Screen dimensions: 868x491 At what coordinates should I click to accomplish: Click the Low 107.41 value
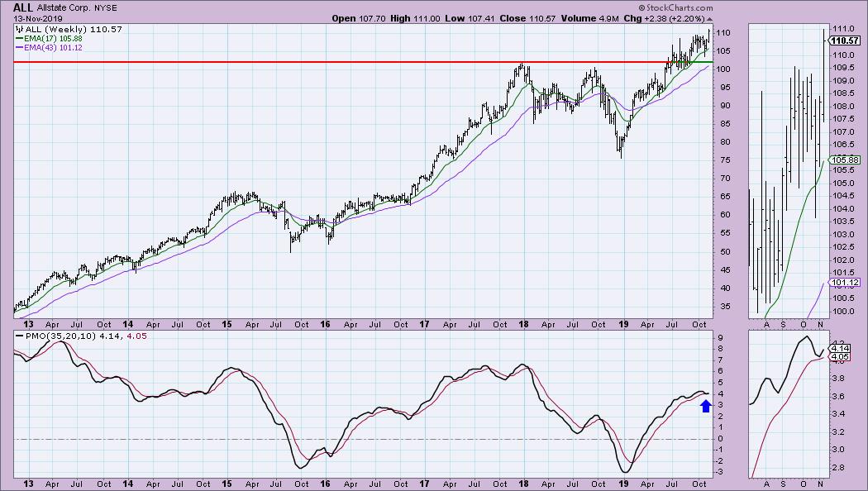[470, 18]
